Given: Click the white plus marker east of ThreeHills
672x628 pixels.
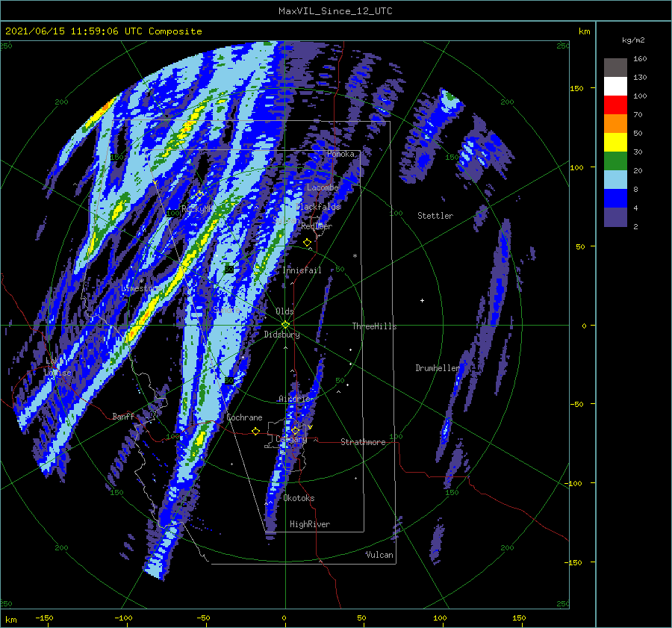Looking at the screenshot, I should 422,300.
